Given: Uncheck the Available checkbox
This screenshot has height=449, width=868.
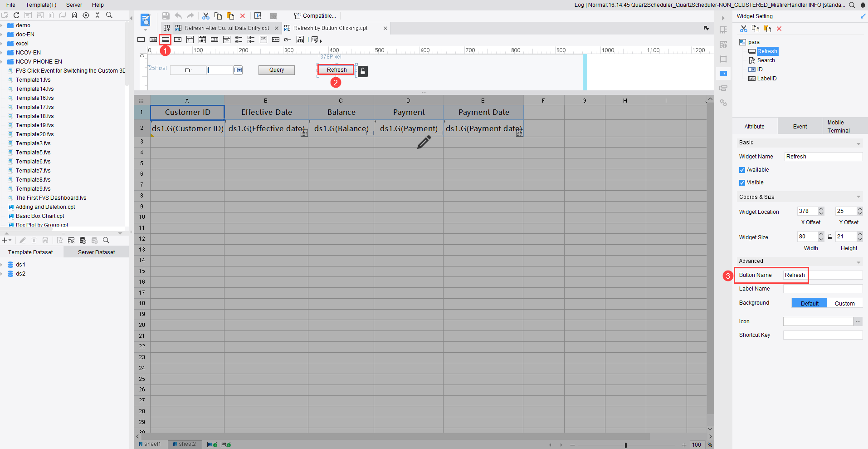Looking at the screenshot, I should tap(742, 169).
